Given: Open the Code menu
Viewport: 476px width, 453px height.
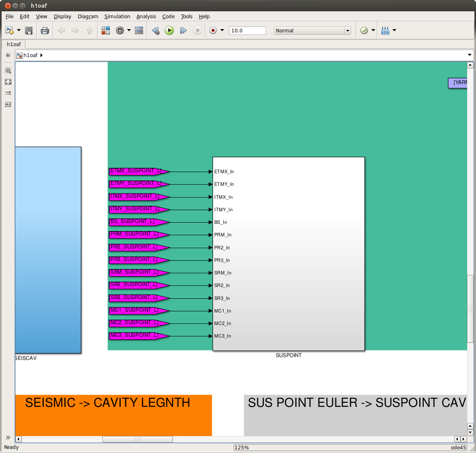Looking at the screenshot, I should tap(169, 16).
